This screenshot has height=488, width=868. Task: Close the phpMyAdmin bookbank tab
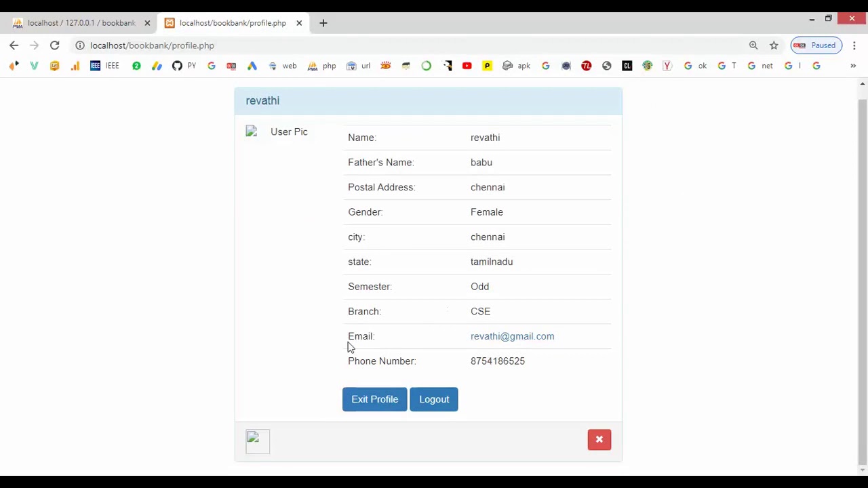147,23
